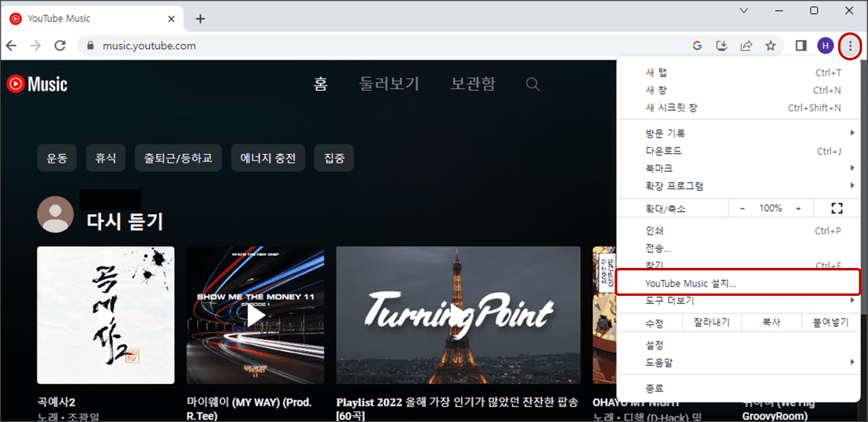Click the Google icon in address bar
This screenshot has width=868, height=422.
pos(697,46)
